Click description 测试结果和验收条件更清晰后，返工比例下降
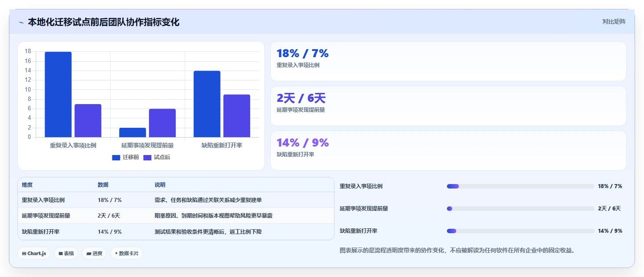644x277 pixels. pyautogui.click(x=208, y=232)
